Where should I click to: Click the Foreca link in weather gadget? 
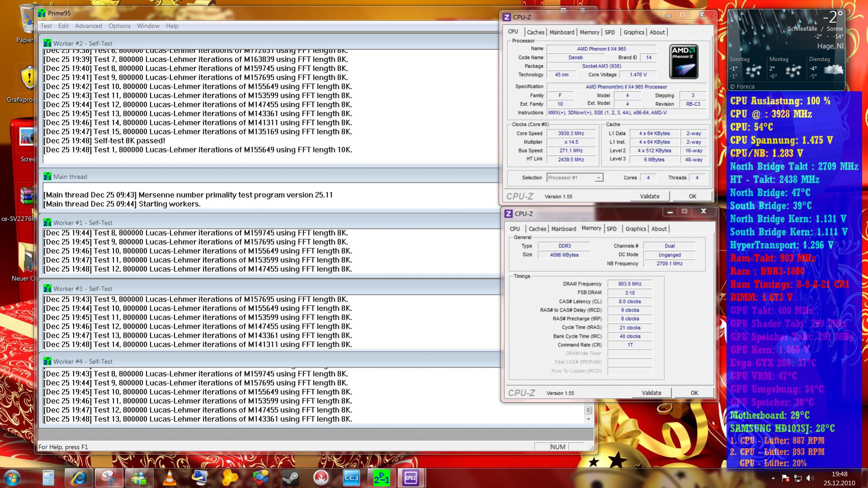pyautogui.click(x=742, y=86)
